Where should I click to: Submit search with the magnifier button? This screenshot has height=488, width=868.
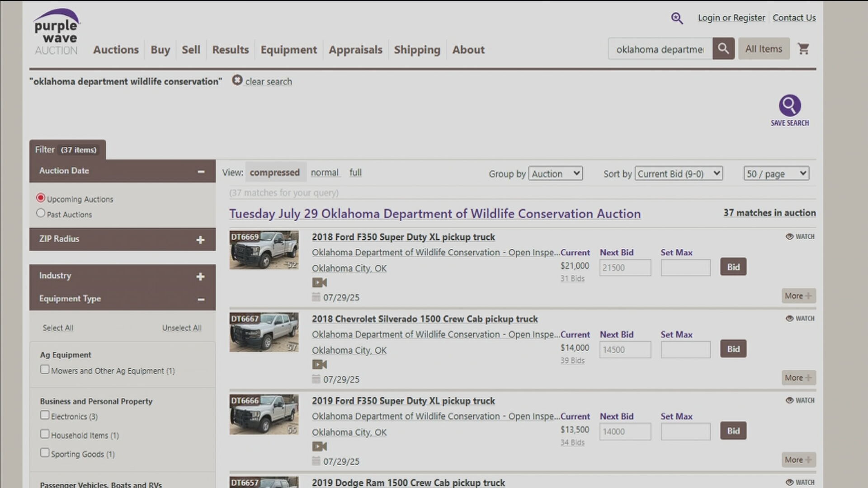click(723, 49)
